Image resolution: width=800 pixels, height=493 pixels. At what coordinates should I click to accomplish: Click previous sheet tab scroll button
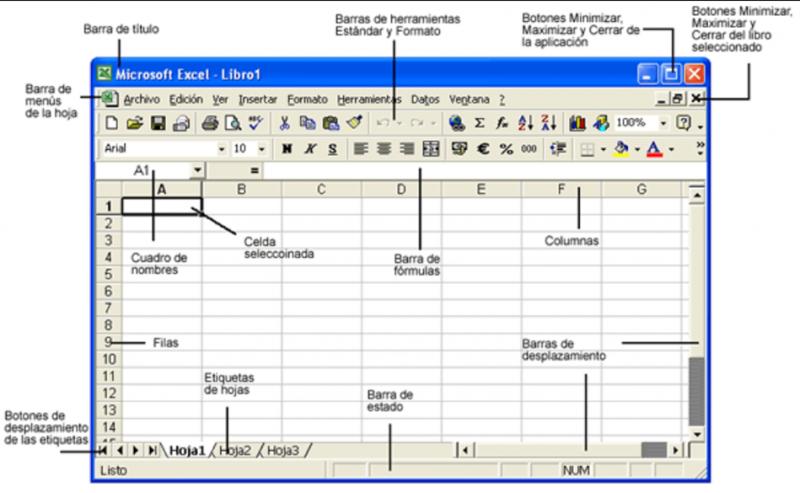120,450
